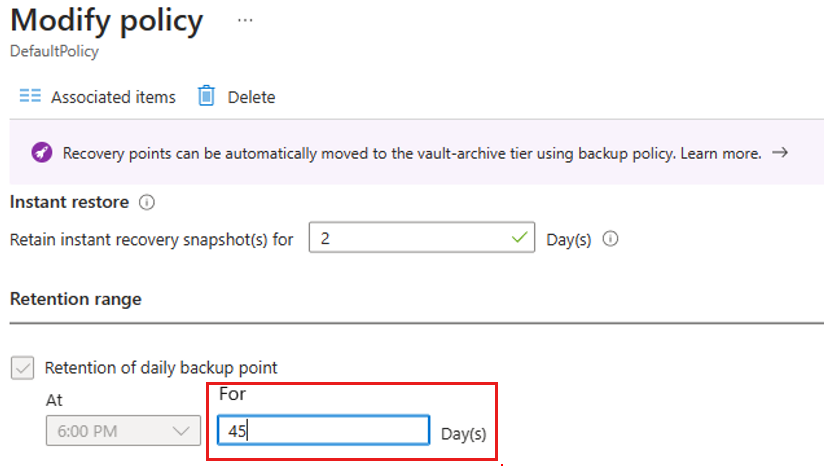
Task: Click the DefaultPolicy name under the title
Action: pos(54,51)
